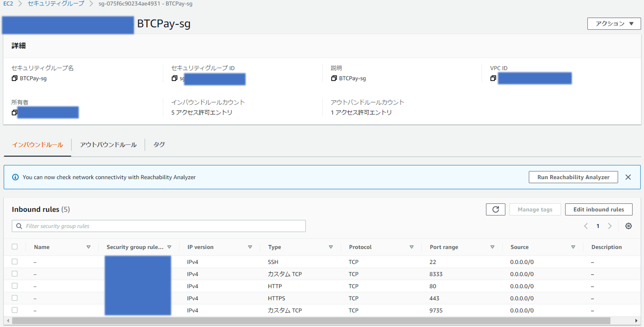The width and height of the screenshot is (644, 327).
Task: Go to the previous page of rules
Action: point(586,226)
